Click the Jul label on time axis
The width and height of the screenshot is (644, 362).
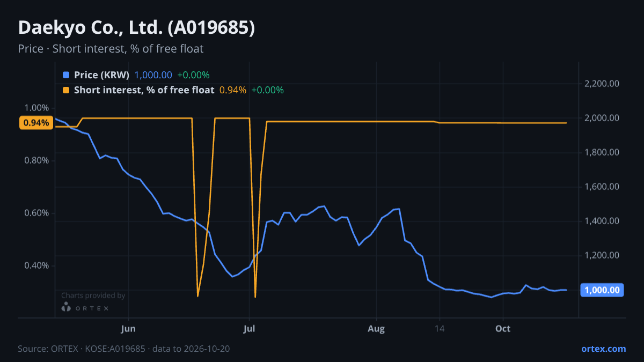click(x=249, y=328)
